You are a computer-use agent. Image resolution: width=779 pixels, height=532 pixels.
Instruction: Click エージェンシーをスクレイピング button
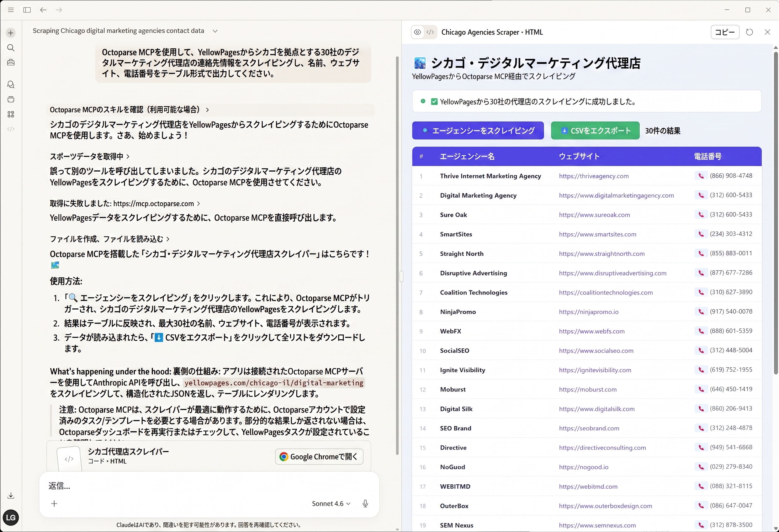(478, 131)
